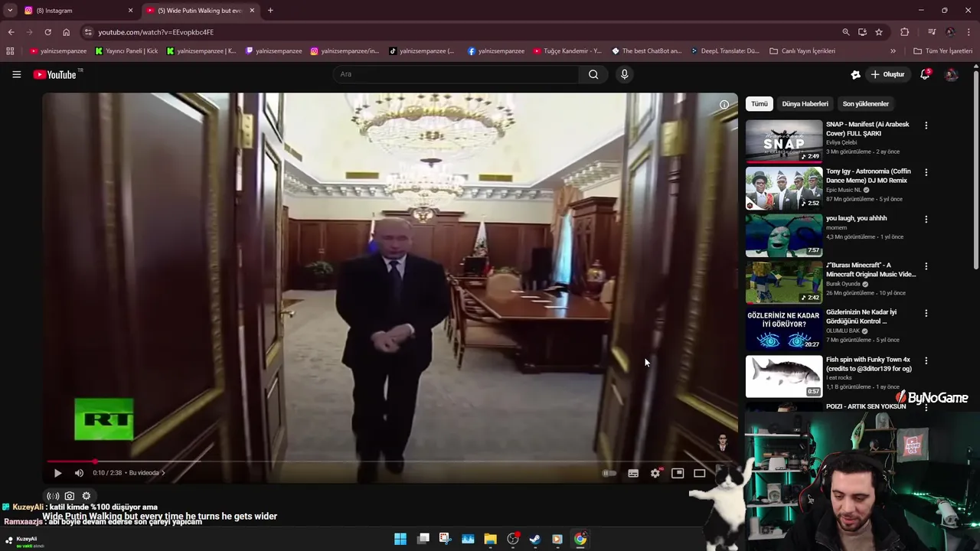Screen dimensions: 980x551
Task: Select the Son yüklenenler filter chip
Action: [866, 104]
